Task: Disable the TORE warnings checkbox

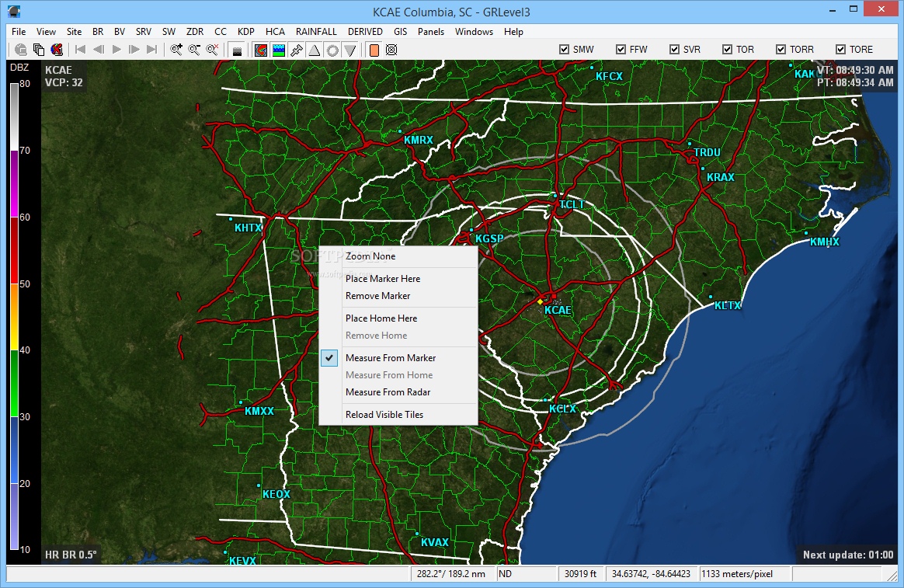Action: (x=840, y=50)
